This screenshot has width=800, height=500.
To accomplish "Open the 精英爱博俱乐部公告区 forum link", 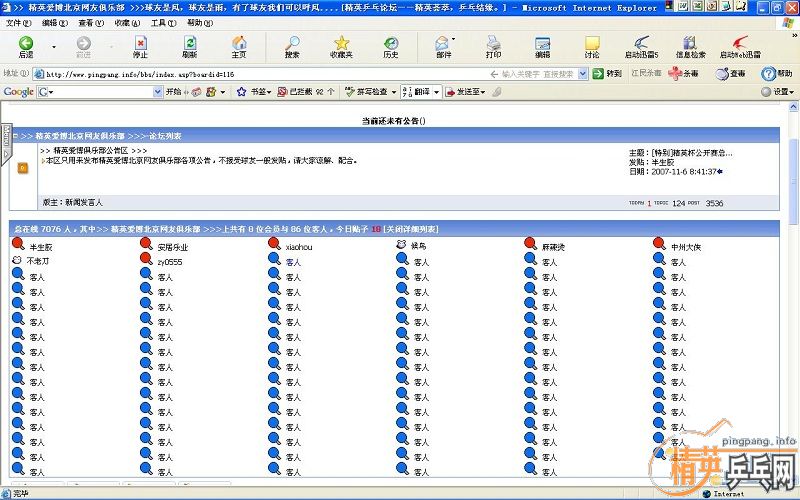I will pos(91,151).
